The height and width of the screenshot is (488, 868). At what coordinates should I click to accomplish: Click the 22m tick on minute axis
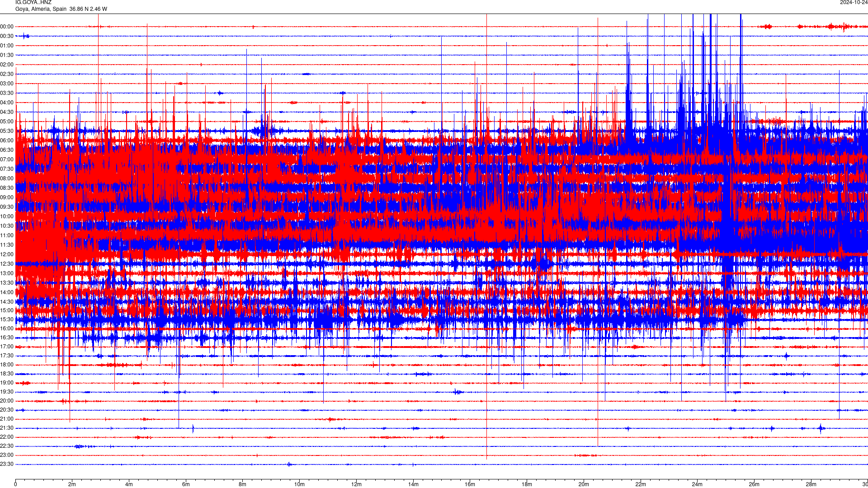pyautogui.click(x=641, y=484)
